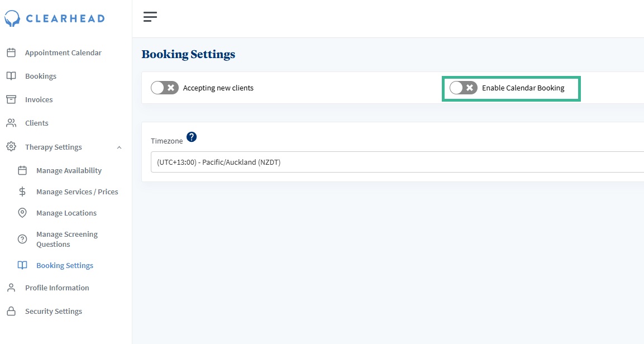Click the Clearhead logo icon
Viewport: 644px width, 344px height.
12,18
